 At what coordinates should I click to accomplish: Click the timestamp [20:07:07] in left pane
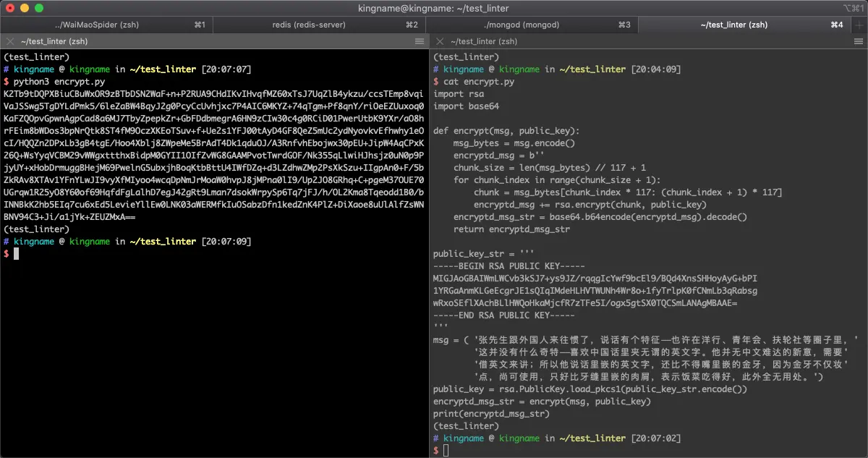click(x=226, y=69)
